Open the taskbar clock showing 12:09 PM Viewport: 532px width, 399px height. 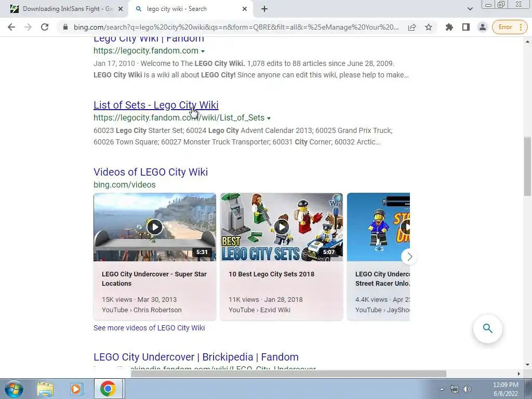point(506,389)
